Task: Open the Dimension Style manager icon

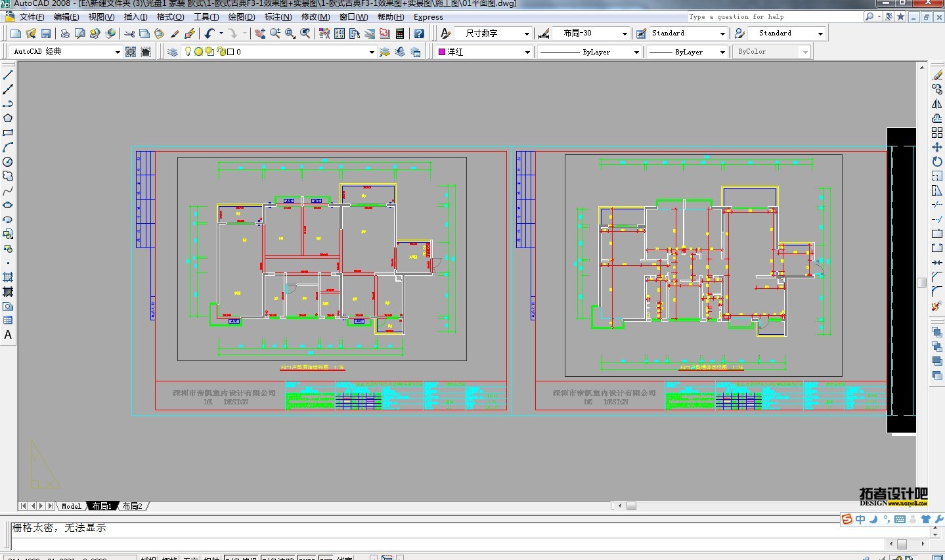Action: 544,33
